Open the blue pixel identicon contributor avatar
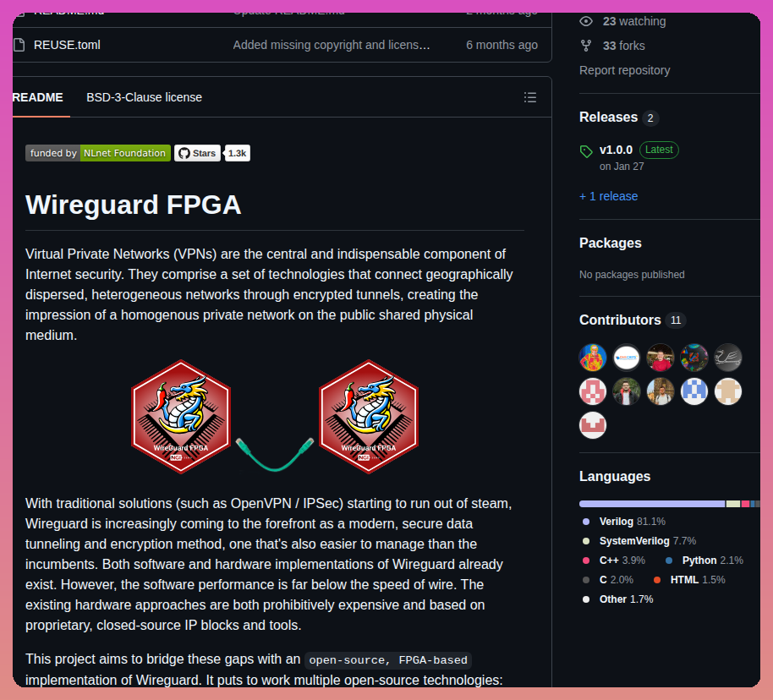773x700 pixels. coord(694,391)
